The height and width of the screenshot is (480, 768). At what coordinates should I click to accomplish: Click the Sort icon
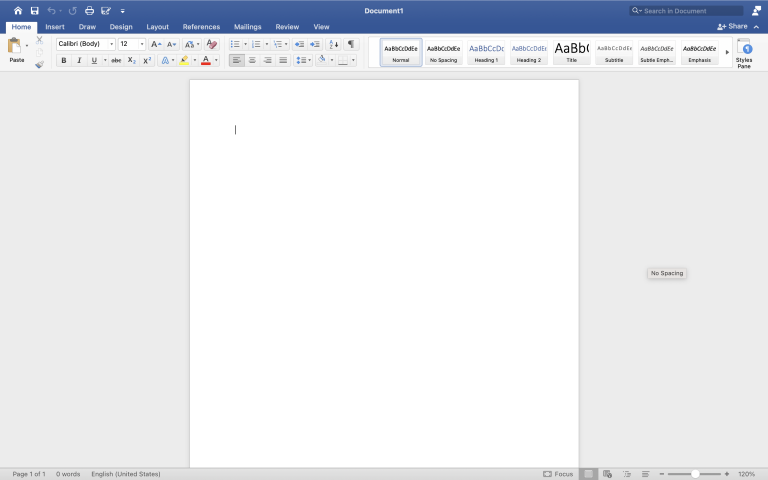coord(334,44)
